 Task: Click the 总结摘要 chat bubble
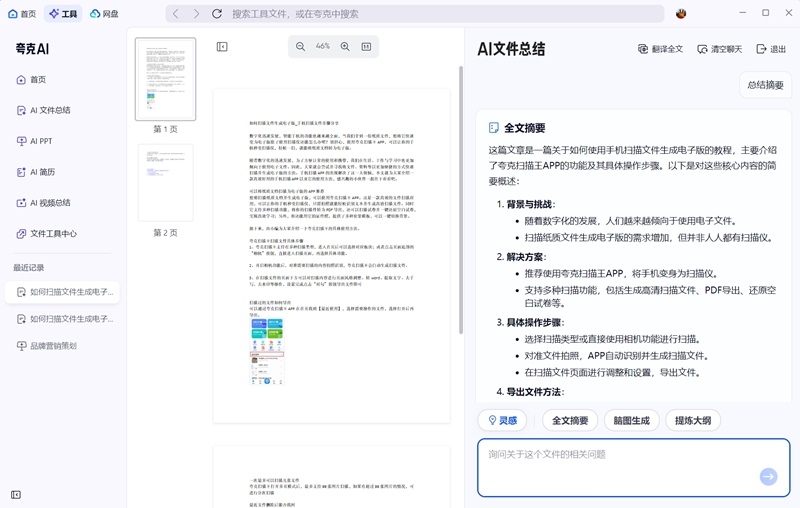tap(765, 85)
